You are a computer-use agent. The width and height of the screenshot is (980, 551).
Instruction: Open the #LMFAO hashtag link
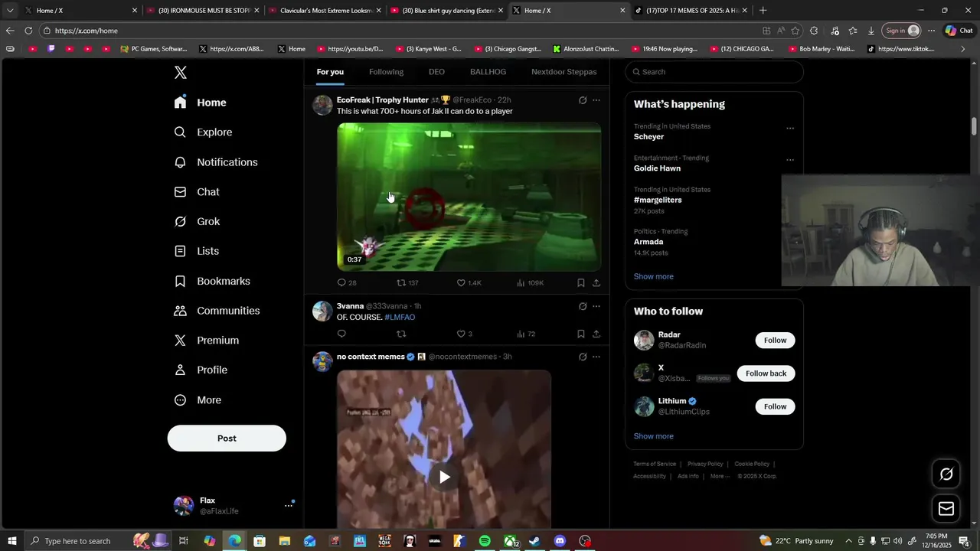(x=400, y=318)
